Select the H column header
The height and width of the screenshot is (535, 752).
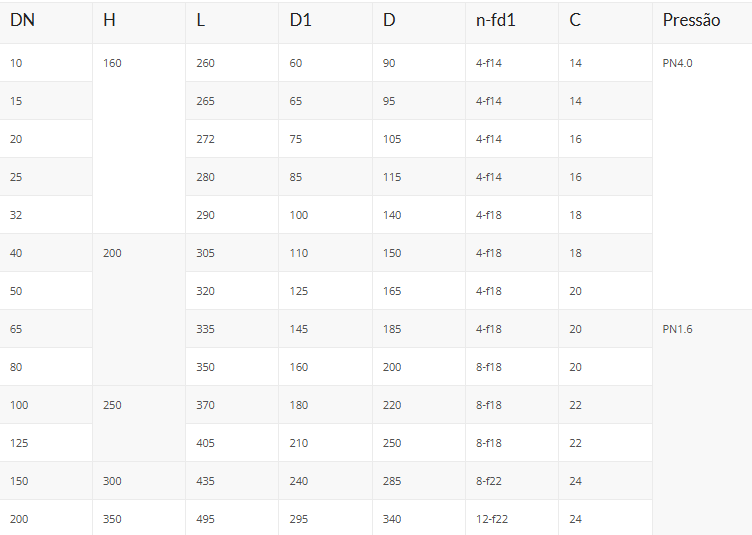pyautogui.click(x=109, y=20)
